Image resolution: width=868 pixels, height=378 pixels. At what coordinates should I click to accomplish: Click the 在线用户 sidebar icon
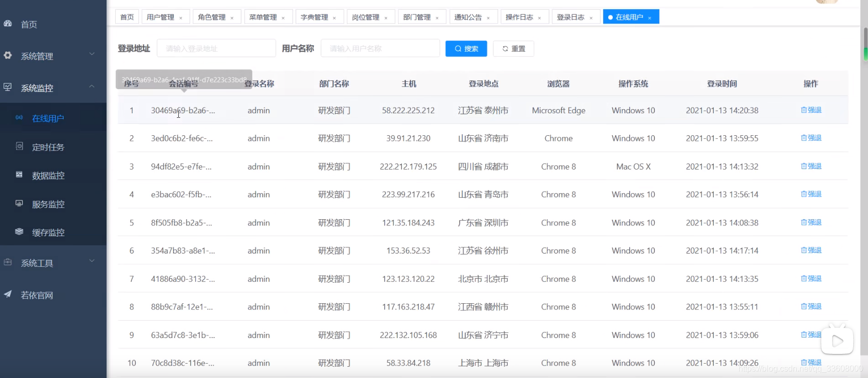coord(19,118)
